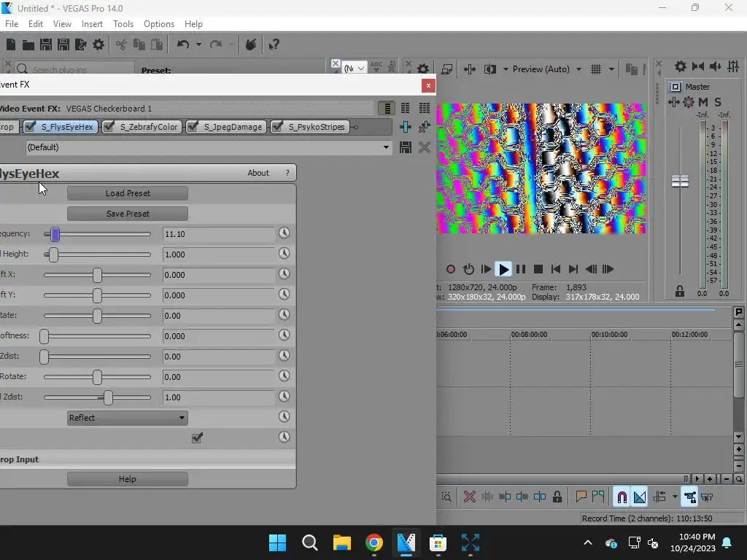The height and width of the screenshot is (560, 747).
Task: Open the Tools menu
Action: pyautogui.click(x=123, y=24)
